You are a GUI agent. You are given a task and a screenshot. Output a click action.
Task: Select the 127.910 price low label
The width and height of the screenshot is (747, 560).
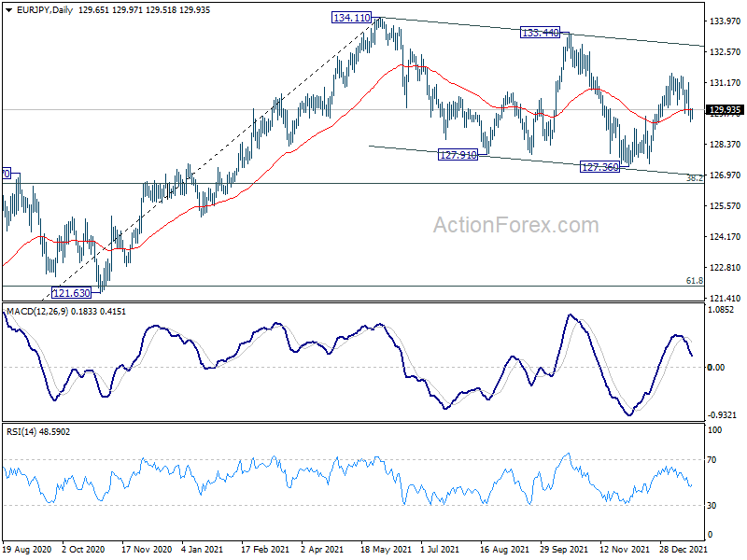(458, 155)
